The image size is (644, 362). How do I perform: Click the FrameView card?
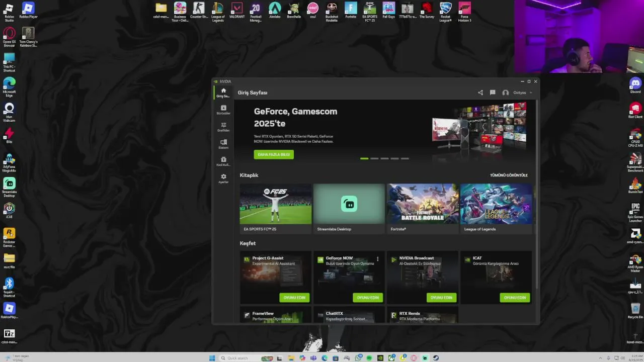[276, 315]
